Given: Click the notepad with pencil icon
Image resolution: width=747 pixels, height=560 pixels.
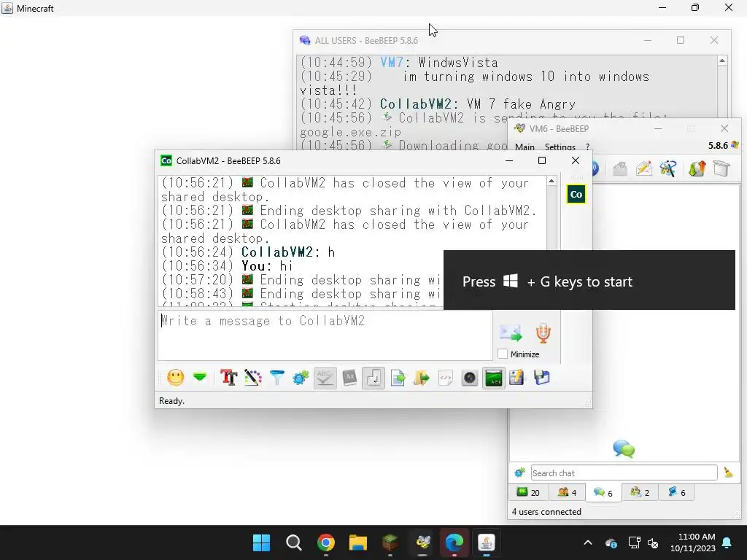Looking at the screenshot, I should pyautogui.click(x=516, y=378).
